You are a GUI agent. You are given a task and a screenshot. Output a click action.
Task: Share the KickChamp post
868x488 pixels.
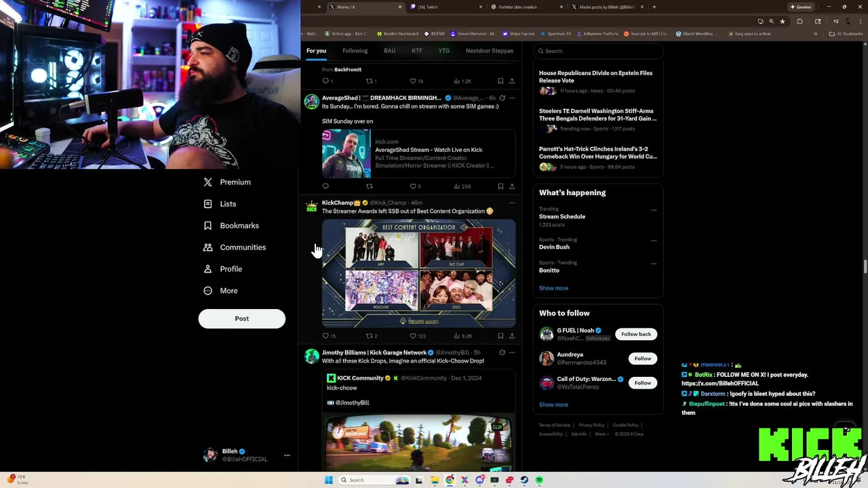point(512,335)
